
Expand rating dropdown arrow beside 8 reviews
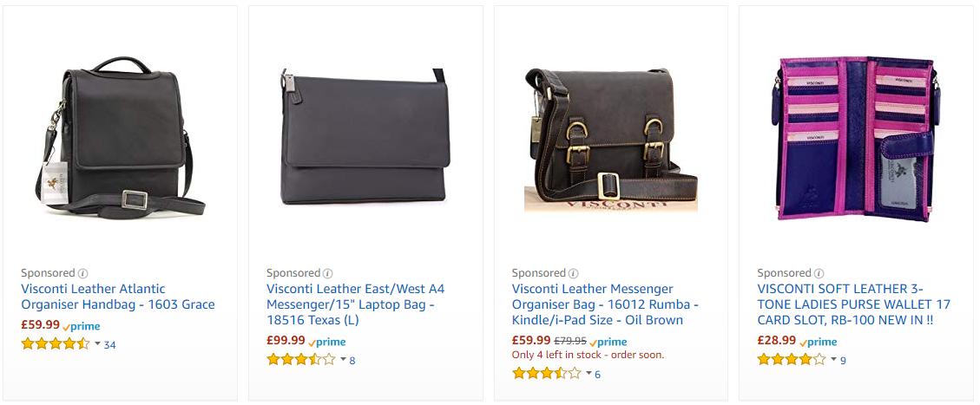point(343,359)
